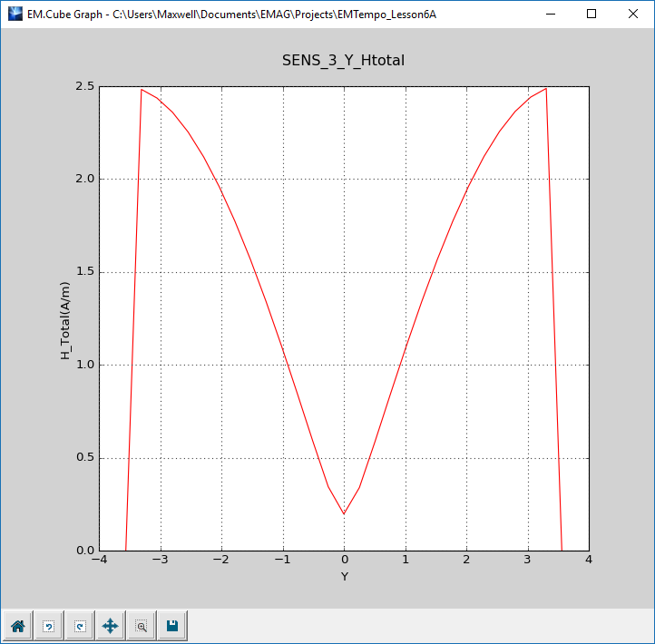
Task: Minimize the EM.Cube Graph window
Action: [550, 14]
